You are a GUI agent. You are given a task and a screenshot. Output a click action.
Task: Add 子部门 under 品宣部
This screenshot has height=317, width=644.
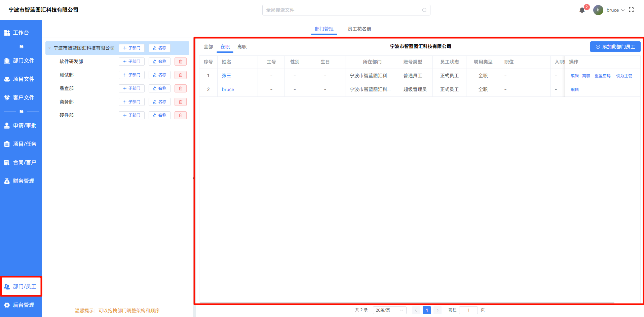[x=131, y=88]
